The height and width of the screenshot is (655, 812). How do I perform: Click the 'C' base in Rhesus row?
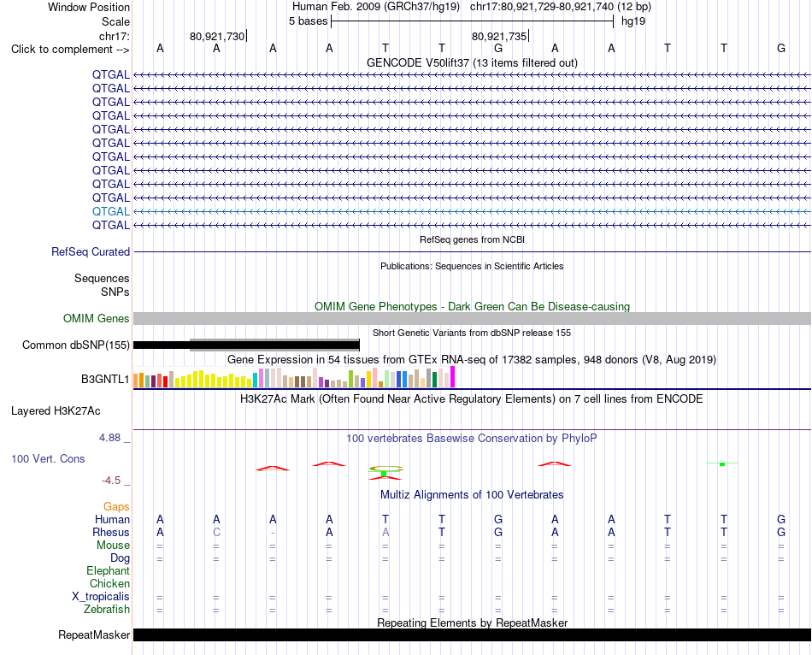coord(216,532)
